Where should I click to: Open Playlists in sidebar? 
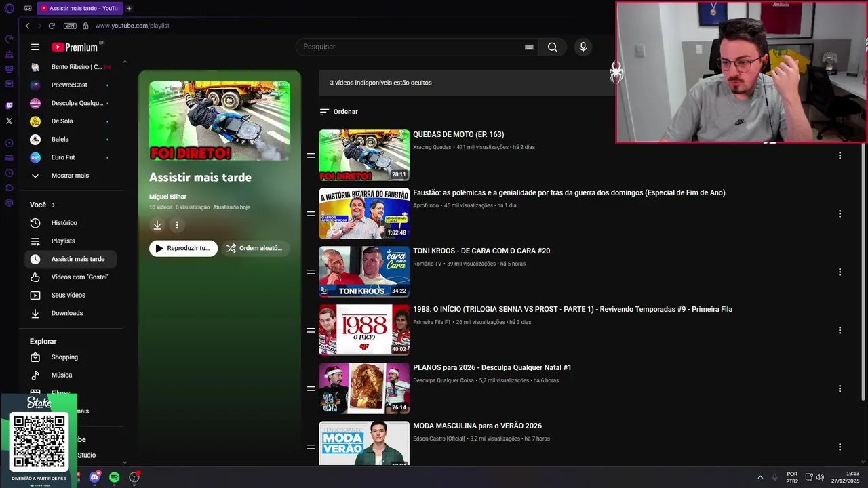[71, 241]
